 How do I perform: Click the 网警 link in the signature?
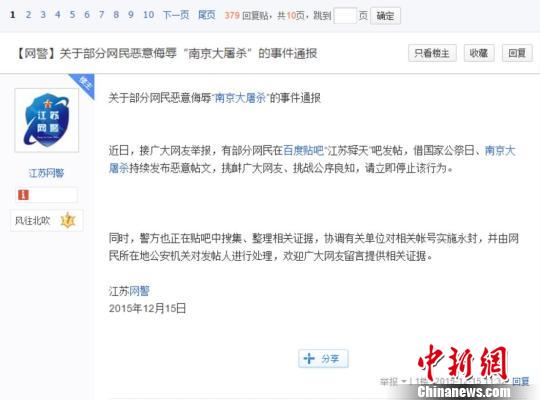pos(139,291)
